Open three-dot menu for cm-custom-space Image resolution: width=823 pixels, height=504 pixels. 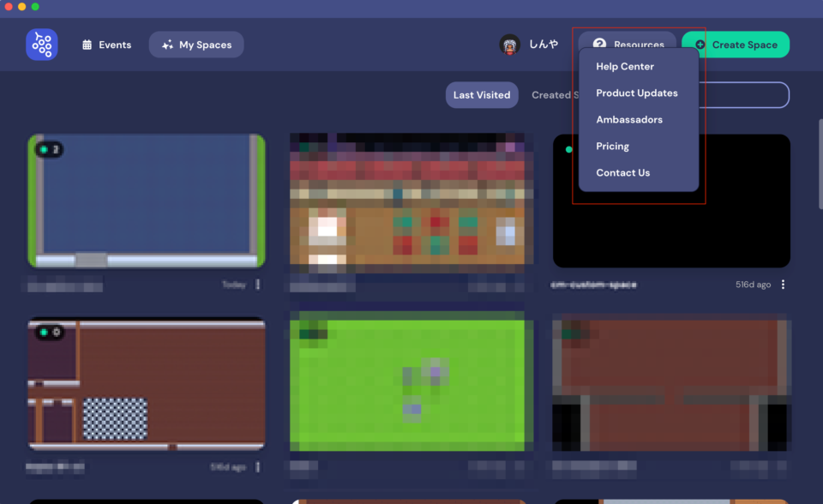pos(783,285)
